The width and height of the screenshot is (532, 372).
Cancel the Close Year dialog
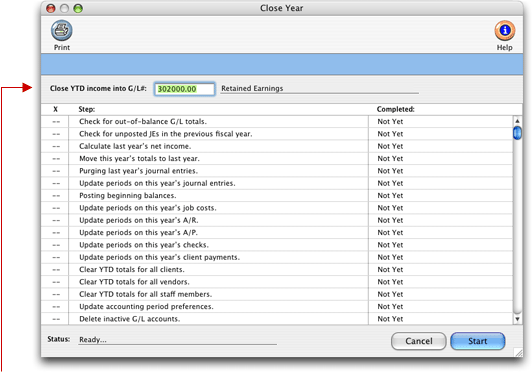[418, 341]
